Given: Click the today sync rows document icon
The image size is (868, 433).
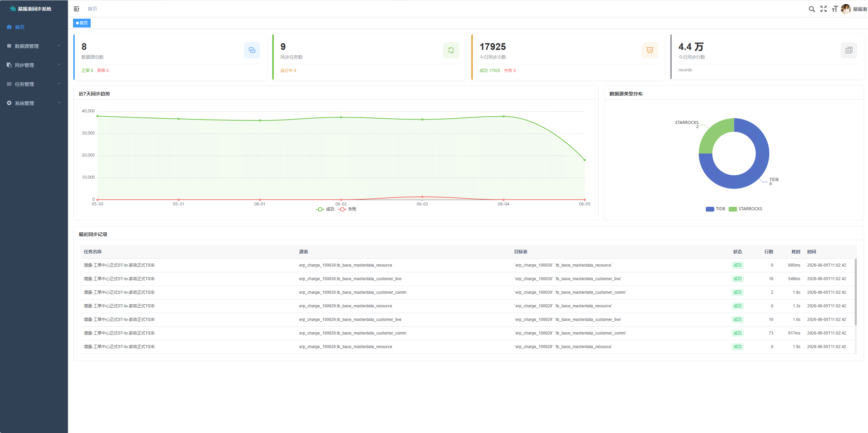Looking at the screenshot, I should [x=849, y=50].
